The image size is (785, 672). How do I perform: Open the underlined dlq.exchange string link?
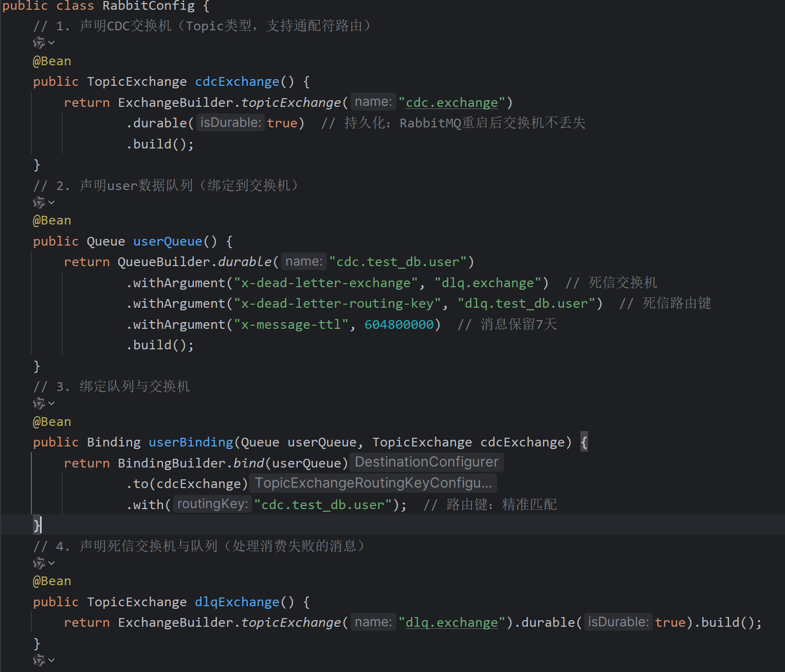451,622
